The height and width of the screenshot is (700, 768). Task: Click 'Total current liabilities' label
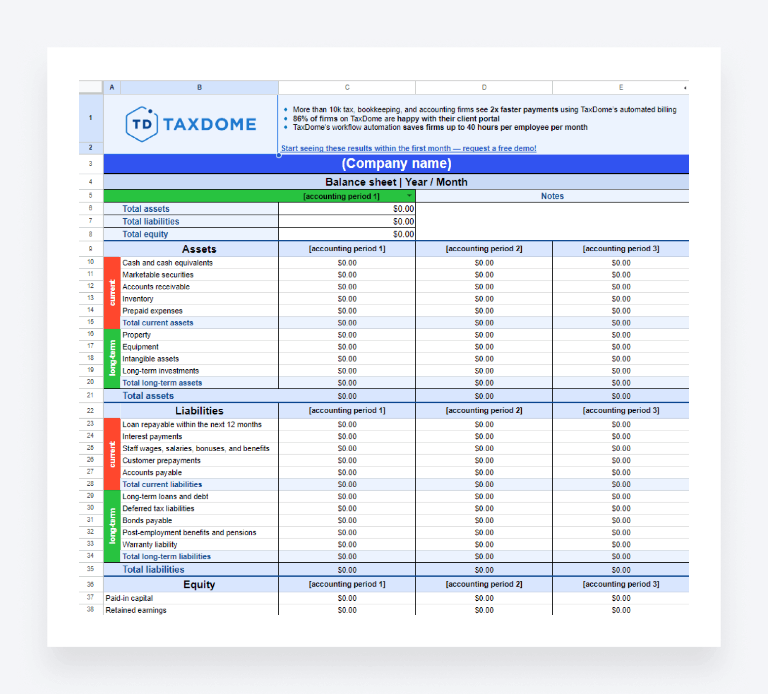(162, 484)
